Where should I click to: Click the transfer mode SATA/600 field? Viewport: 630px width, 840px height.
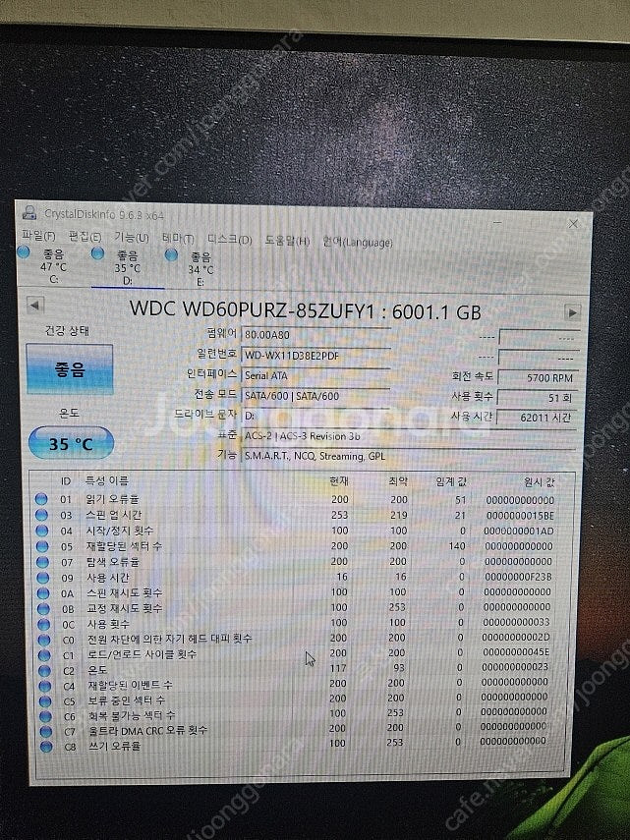(x=315, y=396)
